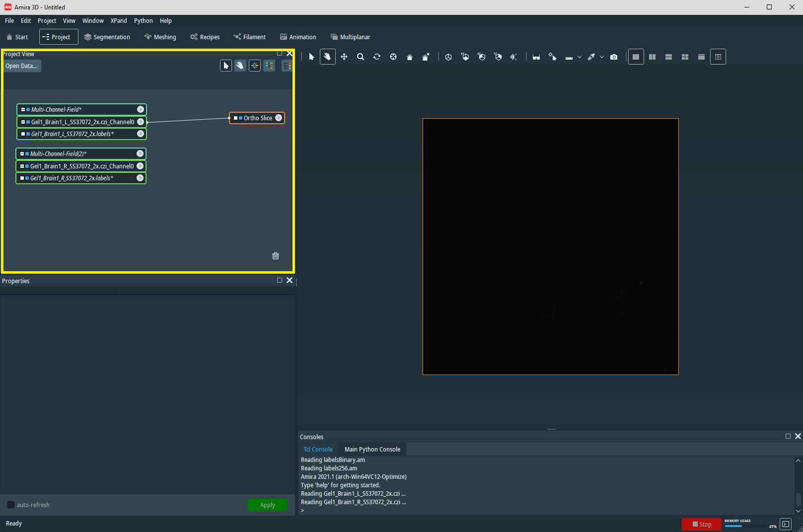Switch to four viewers layout
Image resolution: width=803 pixels, height=532 pixels.
(685, 57)
